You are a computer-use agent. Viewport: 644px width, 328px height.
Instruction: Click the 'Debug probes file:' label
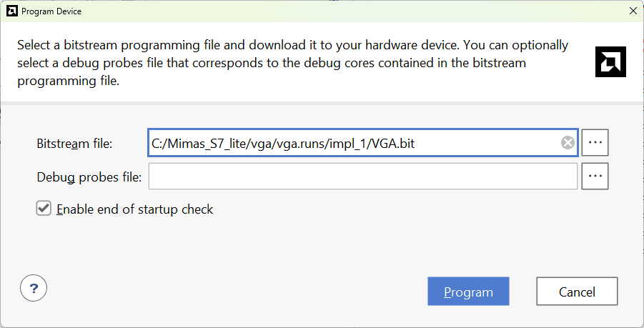tap(89, 177)
